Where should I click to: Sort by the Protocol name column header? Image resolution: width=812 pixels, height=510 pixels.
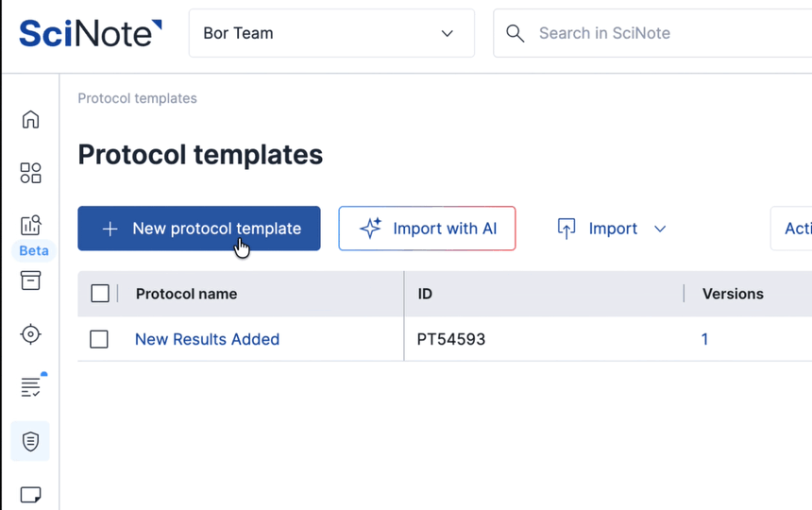[x=187, y=294]
